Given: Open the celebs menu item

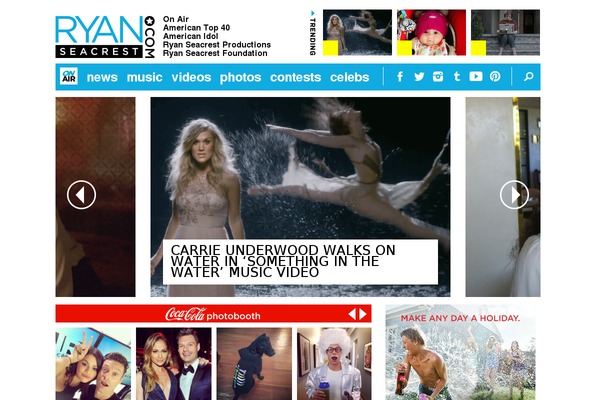Looking at the screenshot, I should coord(349,77).
